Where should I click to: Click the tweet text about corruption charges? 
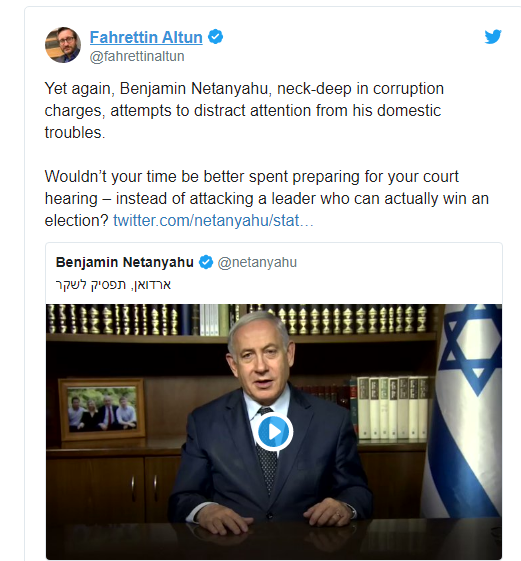(244, 111)
